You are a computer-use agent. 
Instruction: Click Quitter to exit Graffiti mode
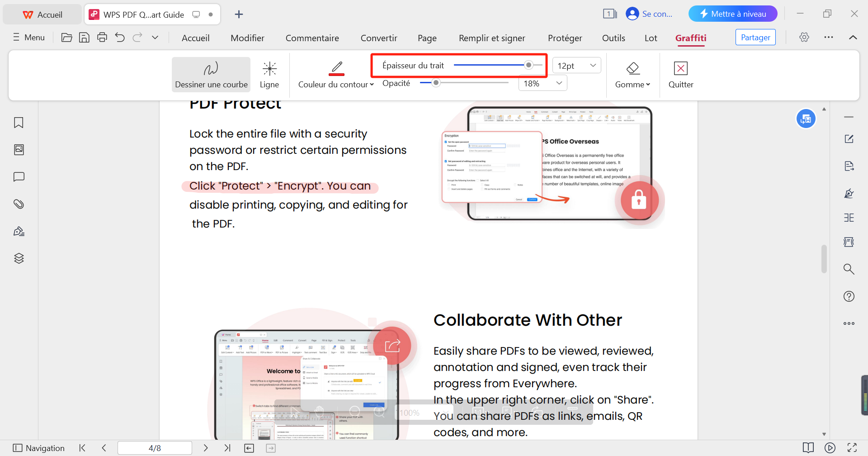pyautogui.click(x=681, y=75)
